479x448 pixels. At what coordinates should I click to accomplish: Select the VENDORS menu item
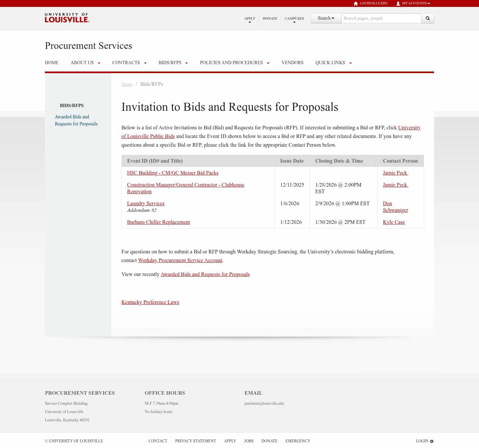point(292,63)
